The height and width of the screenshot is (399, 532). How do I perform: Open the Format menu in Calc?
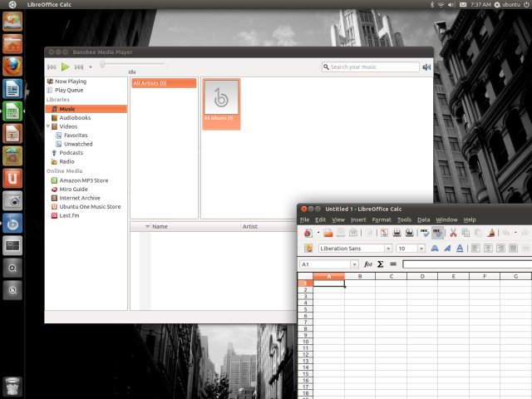tap(382, 219)
